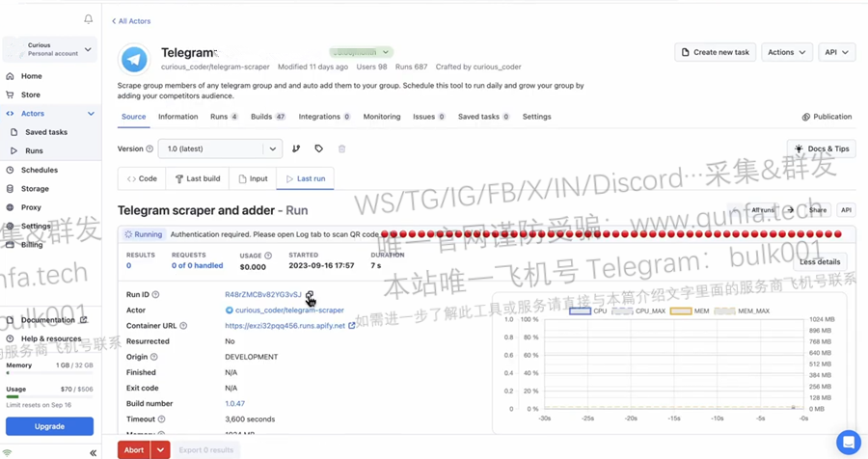This screenshot has width=868, height=459.
Task: Click the Container URL help icon
Action: (183, 326)
